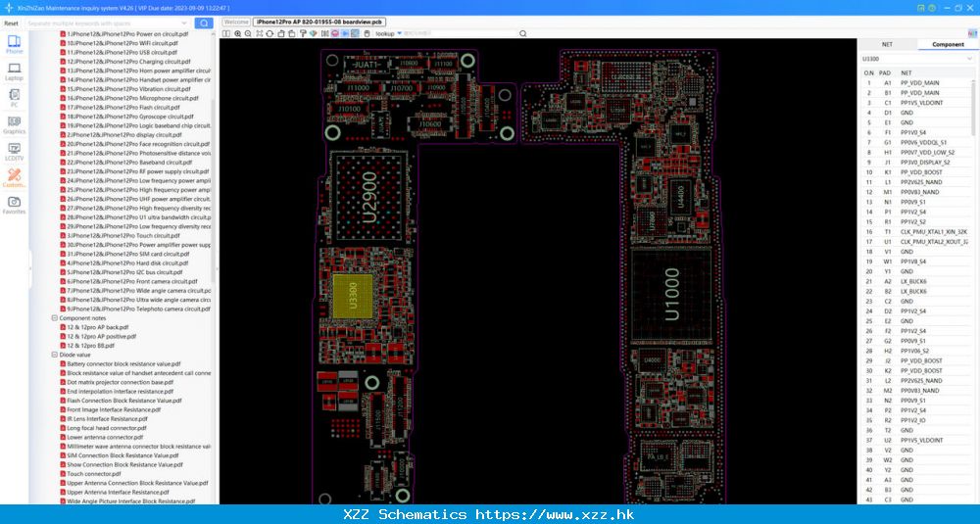Toggle the side panel layout icon in toolbar
This screenshot has height=524, width=980.
(x=226, y=33)
